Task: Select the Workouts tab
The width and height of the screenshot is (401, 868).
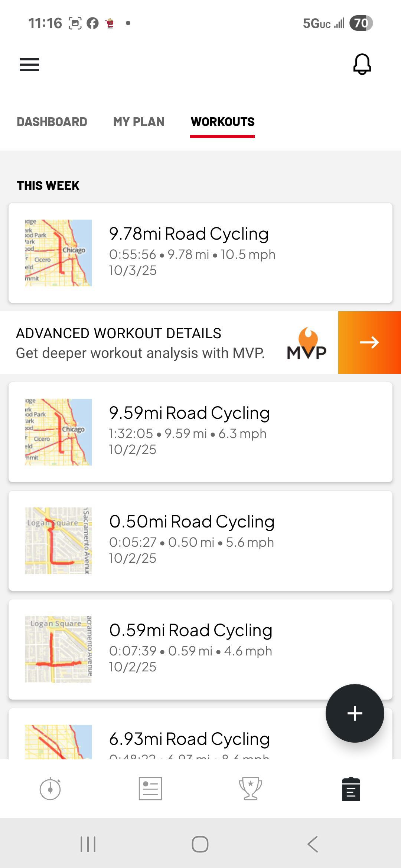Action: (222, 122)
